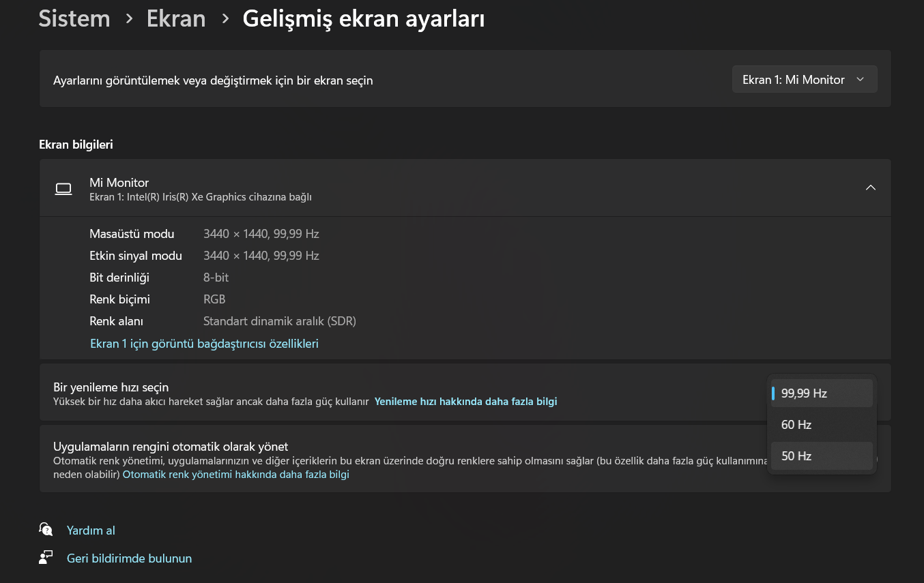
Task: Click the Bit derinliği 8-bit value
Action: coord(216,277)
